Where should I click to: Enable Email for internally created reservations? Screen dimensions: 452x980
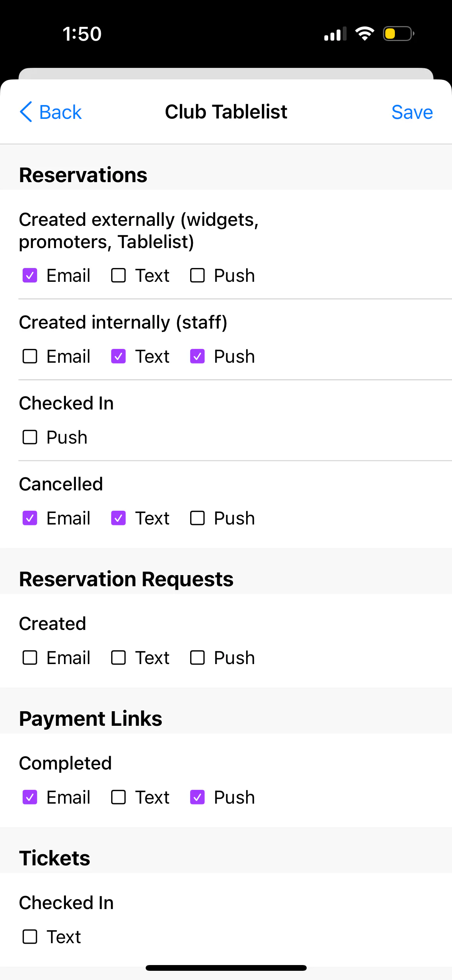click(x=30, y=356)
